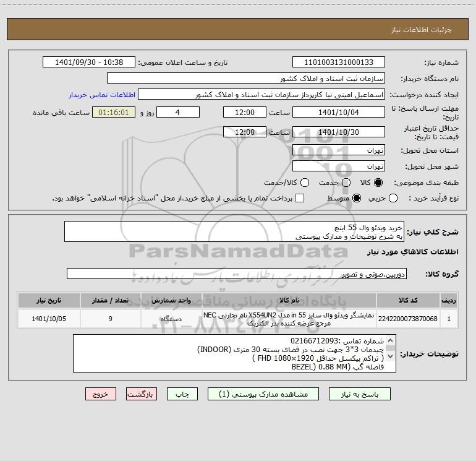Click response deadline date 1401/10/04

point(339,112)
